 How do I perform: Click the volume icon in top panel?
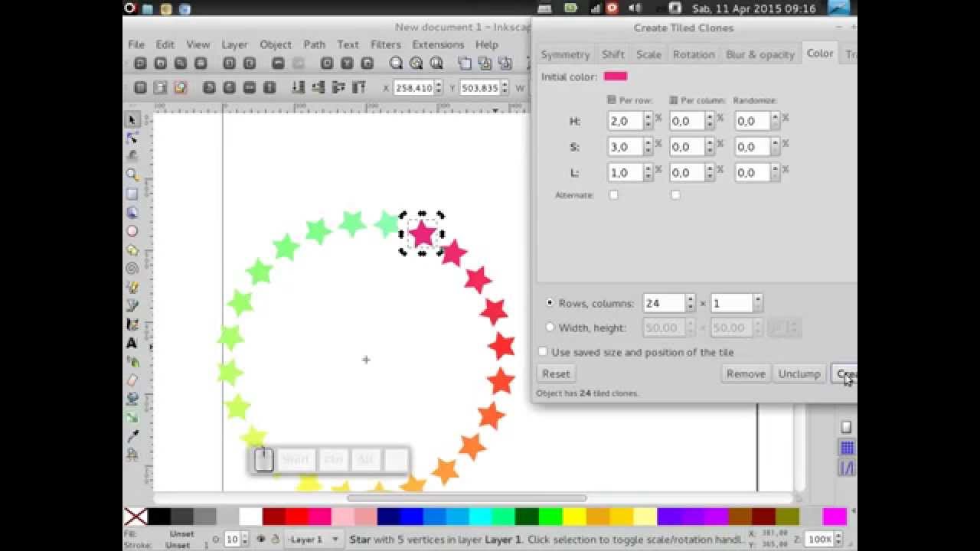(635, 8)
